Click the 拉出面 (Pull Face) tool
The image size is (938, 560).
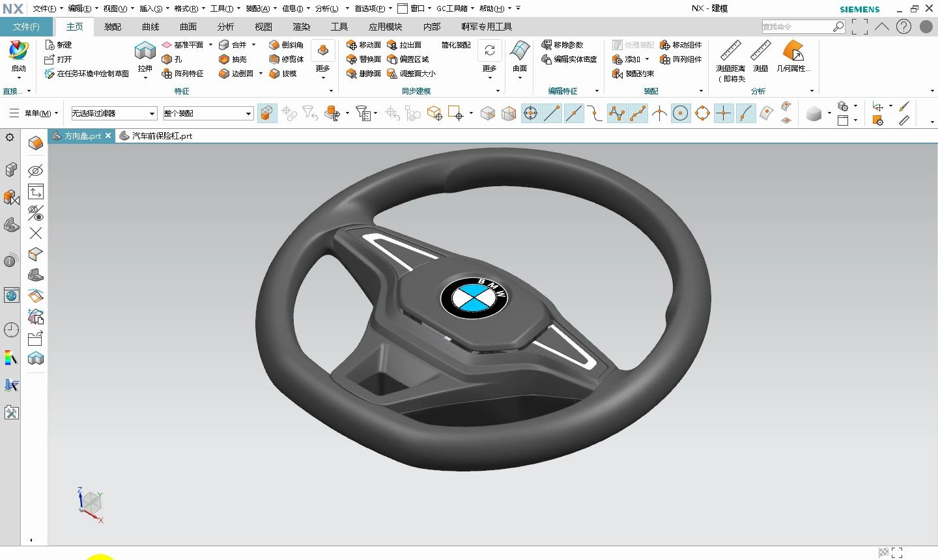[x=405, y=45]
